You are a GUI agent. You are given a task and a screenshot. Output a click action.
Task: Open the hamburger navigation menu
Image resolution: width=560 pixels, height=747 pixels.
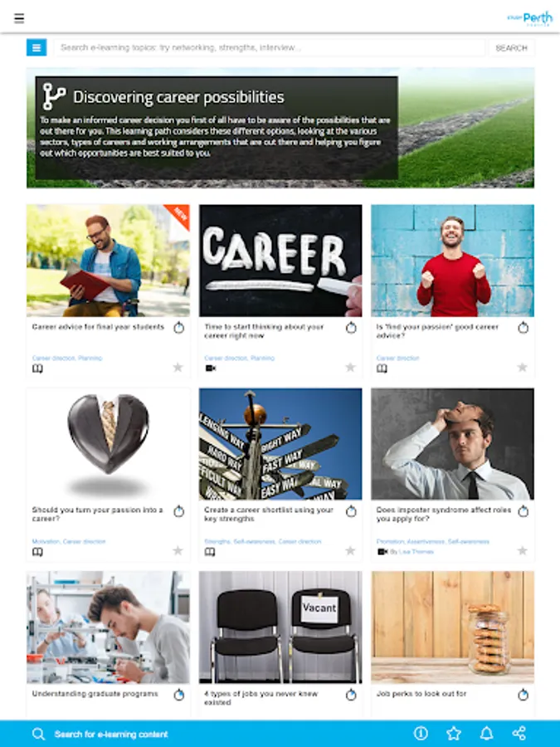[x=19, y=18]
